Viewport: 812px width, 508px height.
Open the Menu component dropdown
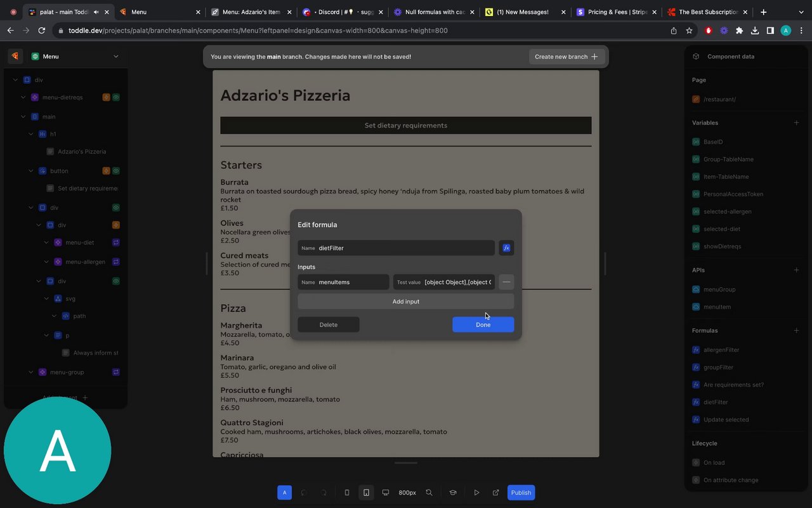pyautogui.click(x=115, y=57)
